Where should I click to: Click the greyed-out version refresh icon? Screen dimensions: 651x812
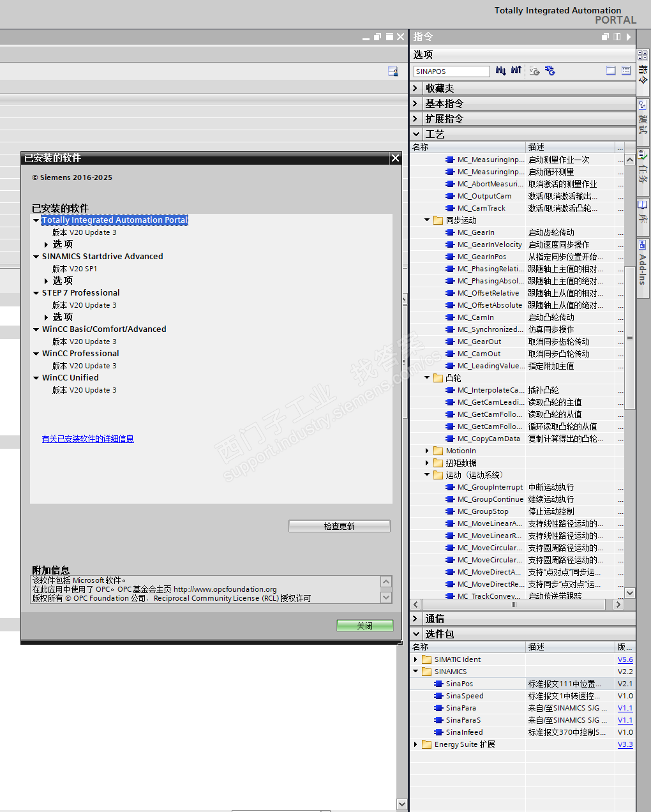(535, 71)
